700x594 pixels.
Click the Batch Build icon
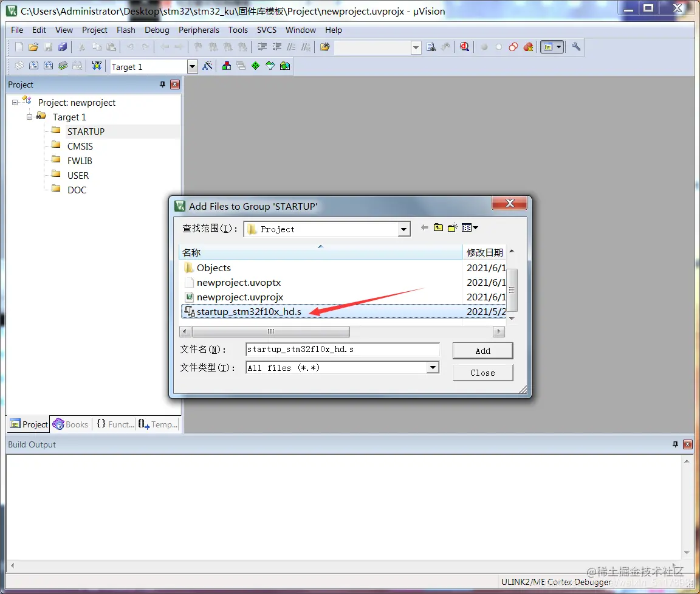pyautogui.click(x=63, y=66)
